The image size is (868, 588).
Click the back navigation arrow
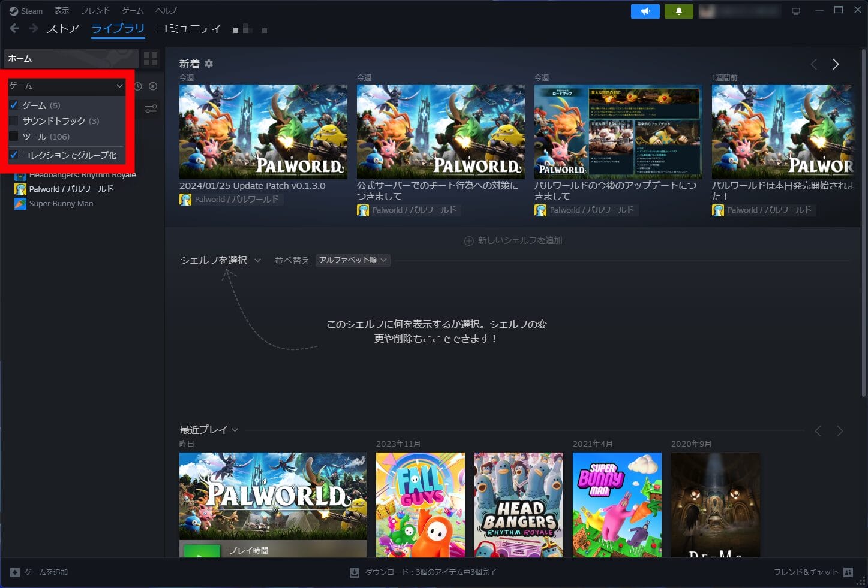[x=14, y=28]
